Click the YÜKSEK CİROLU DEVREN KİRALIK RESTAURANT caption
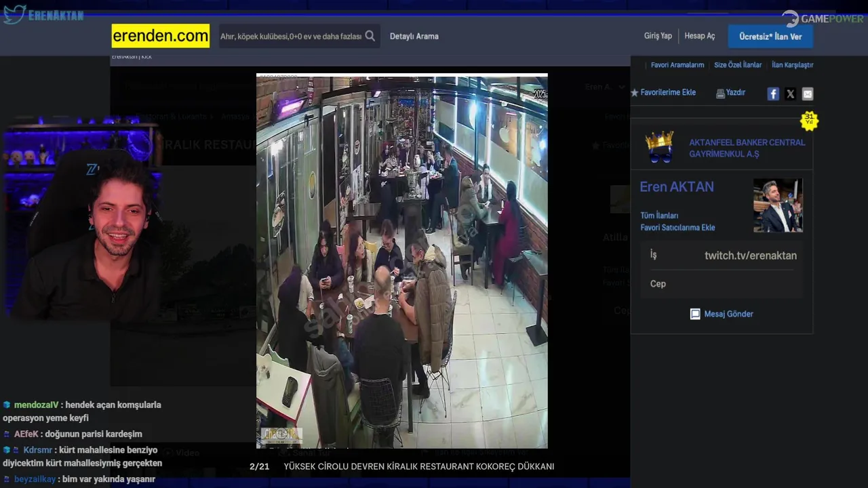868x488 pixels. click(x=419, y=466)
